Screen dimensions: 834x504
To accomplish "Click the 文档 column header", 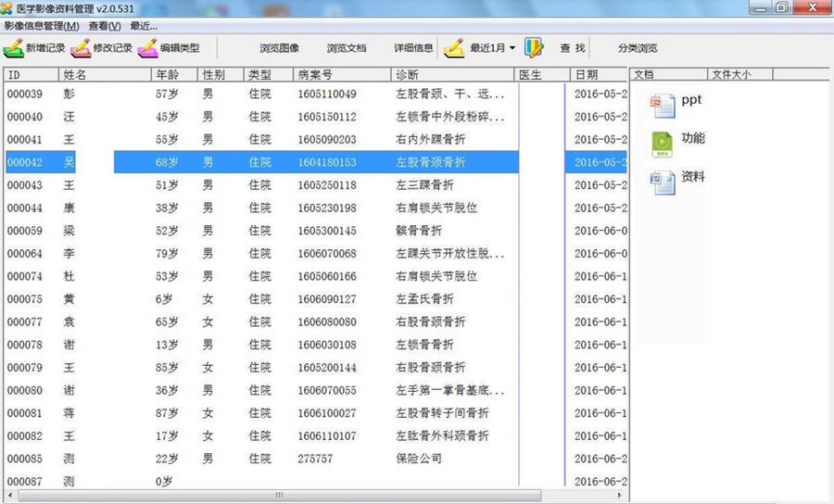I will (668, 74).
